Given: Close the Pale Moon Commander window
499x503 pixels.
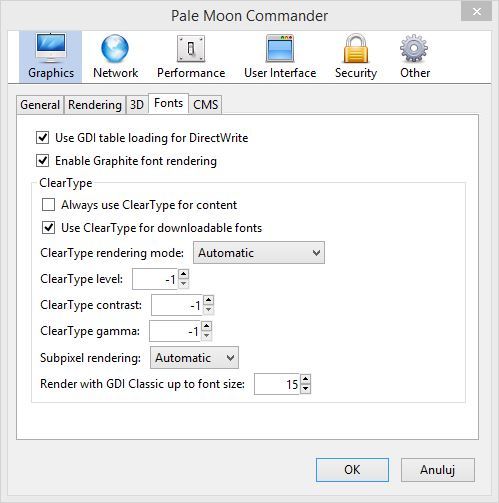Looking at the screenshot, I should 477,12.
